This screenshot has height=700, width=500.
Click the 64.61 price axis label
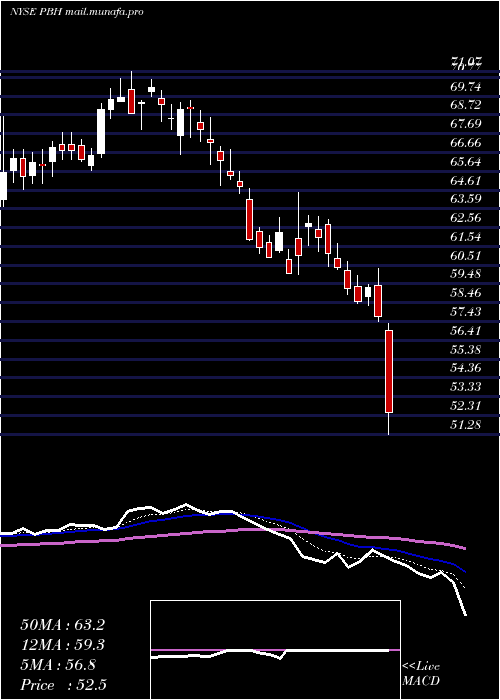pos(466,180)
